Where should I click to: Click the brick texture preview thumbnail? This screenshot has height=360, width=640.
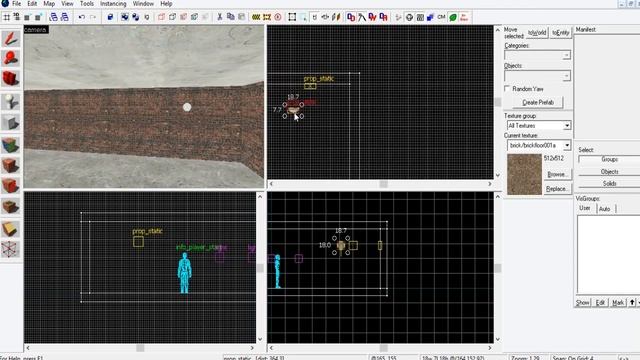(524, 174)
